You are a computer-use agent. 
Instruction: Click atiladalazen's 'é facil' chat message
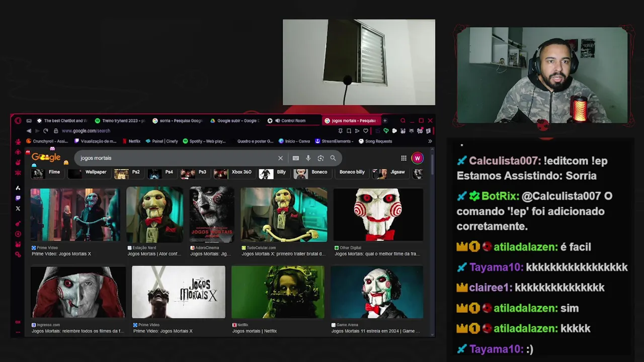[x=576, y=247]
